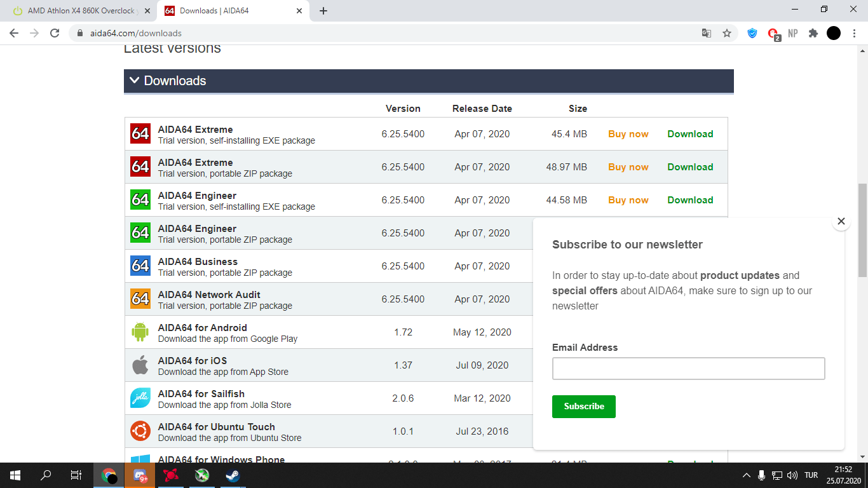
Task: Open the NP extension
Action: click(x=793, y=33)
